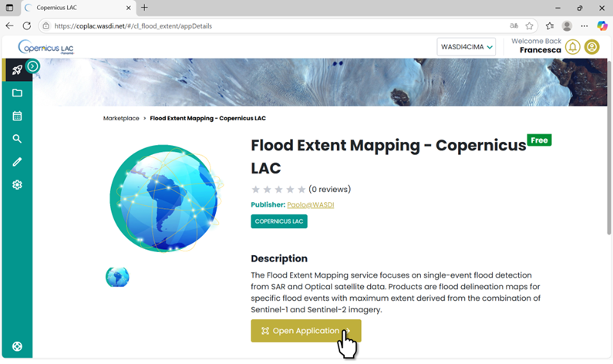Open the user profile avatar icon
This screenshot has height=364, width=613.
tap(592, 47)
